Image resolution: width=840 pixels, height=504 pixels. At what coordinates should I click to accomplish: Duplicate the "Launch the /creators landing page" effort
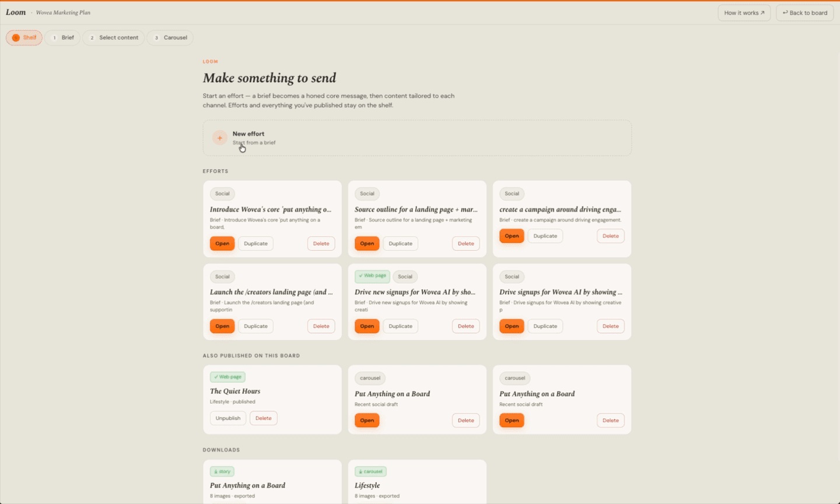pos(256,326)
